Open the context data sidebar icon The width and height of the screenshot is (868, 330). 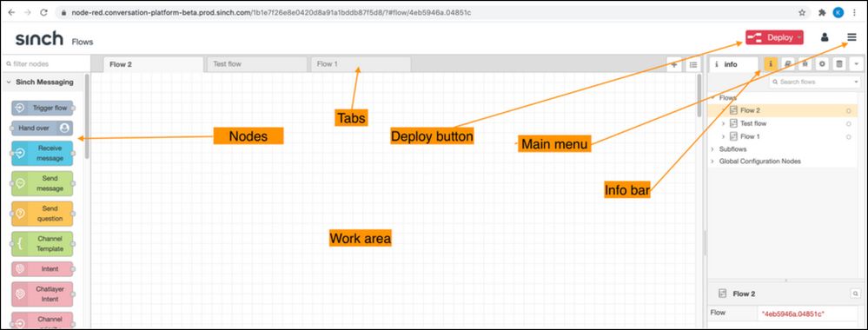coord(839,64)
